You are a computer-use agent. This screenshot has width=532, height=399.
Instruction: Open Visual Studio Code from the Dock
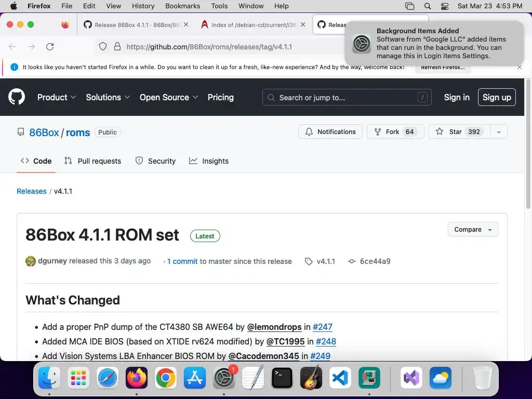click(340, 378)
